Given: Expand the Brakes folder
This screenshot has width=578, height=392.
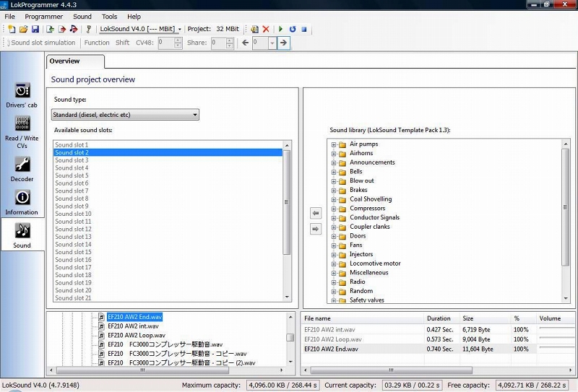Looking at the screenshot, I should click(334, 191).
